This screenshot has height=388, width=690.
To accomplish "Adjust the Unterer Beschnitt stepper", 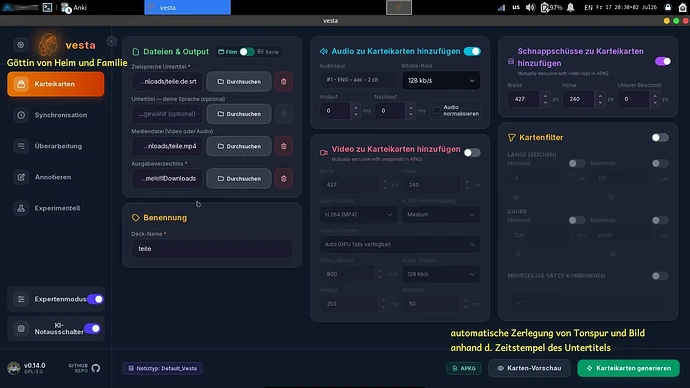I will click(655, 99).
